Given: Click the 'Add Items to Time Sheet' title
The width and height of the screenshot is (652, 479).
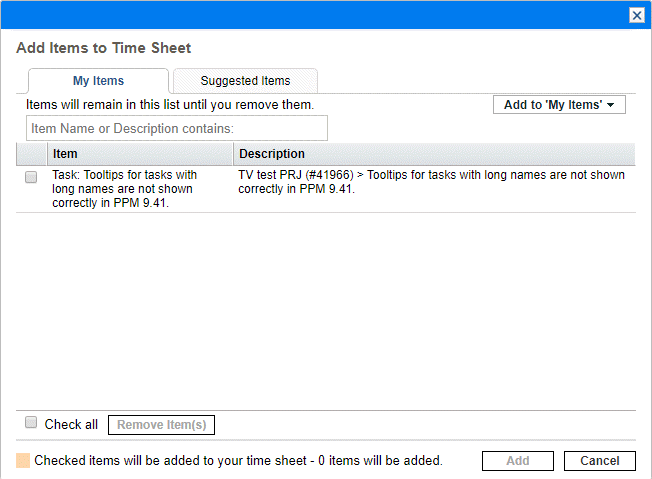Looking at the screenshot, I should coord(104,48).
